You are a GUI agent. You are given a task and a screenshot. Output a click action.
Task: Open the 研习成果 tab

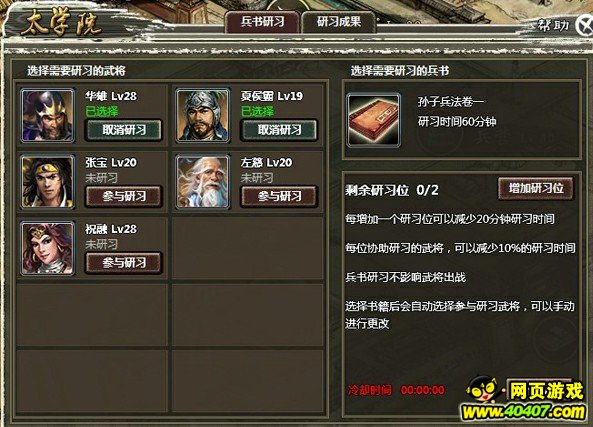coord(339,22)
